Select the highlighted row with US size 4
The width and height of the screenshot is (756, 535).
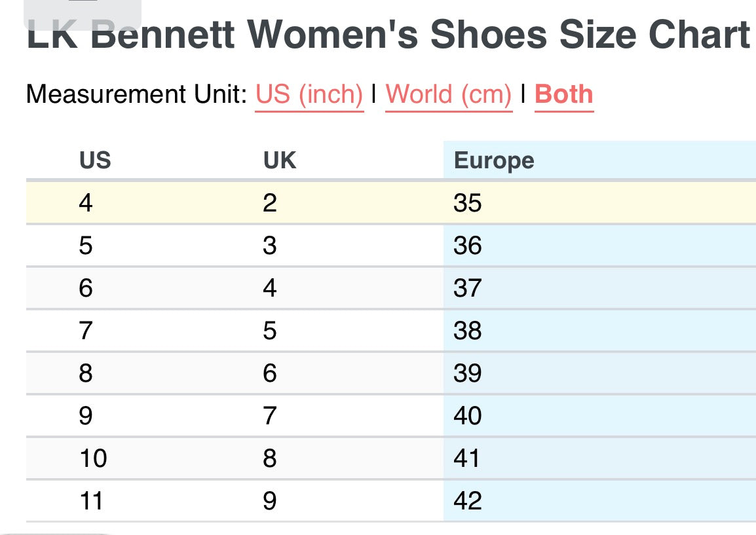pyautogui.click(x=391, y=202)
